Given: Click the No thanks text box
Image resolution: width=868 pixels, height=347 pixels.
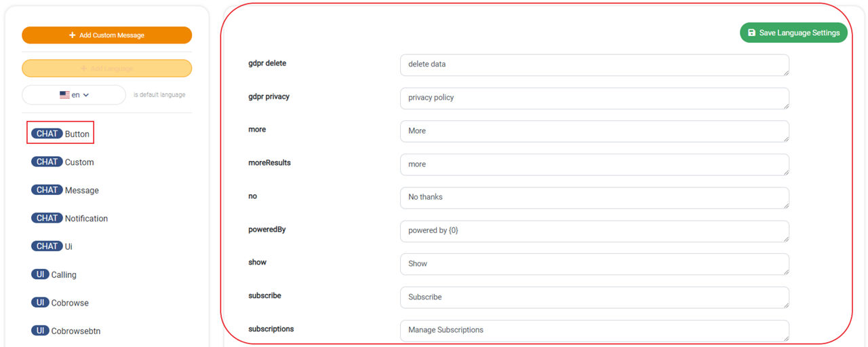Looking at the screenshot, I should pos(595,198).
